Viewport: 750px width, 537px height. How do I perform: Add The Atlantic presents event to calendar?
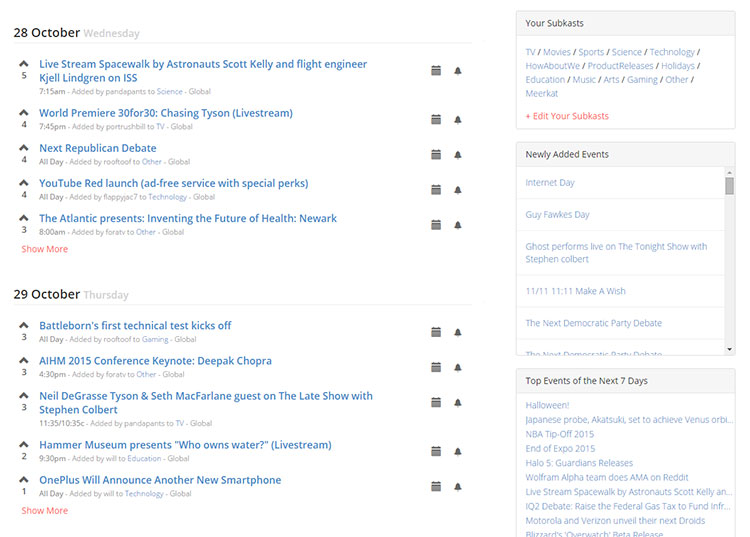tap(436, 225)
